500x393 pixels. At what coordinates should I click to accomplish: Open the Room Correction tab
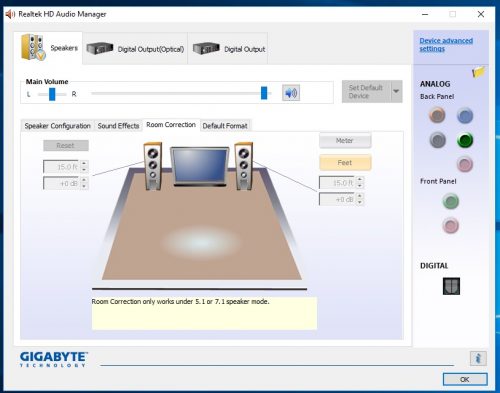click(171, 125)
